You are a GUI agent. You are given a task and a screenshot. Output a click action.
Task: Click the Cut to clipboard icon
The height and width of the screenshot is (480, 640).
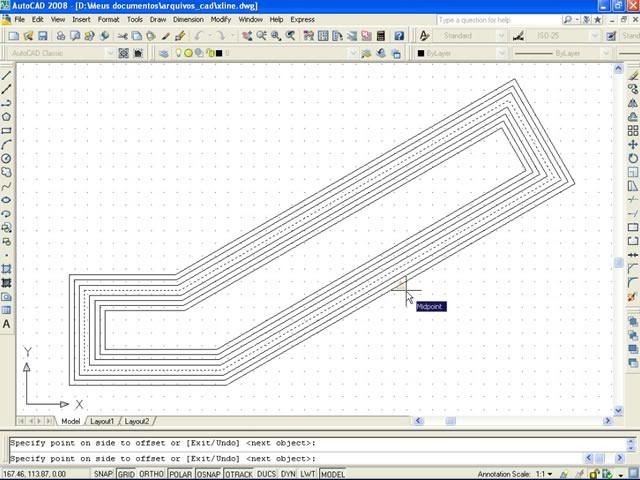122,36
